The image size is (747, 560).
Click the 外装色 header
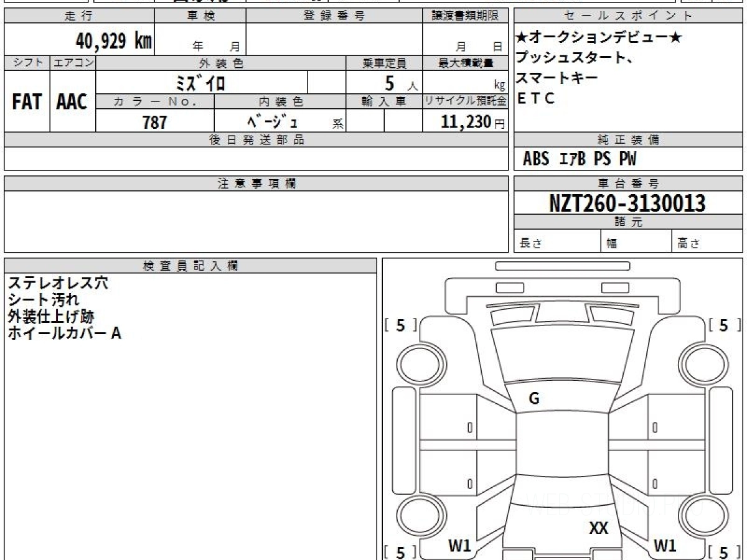221,63
